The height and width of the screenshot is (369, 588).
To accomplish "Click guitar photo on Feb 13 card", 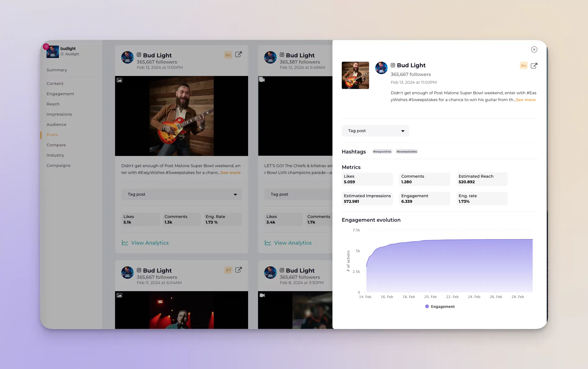I will tap(181, 116).
